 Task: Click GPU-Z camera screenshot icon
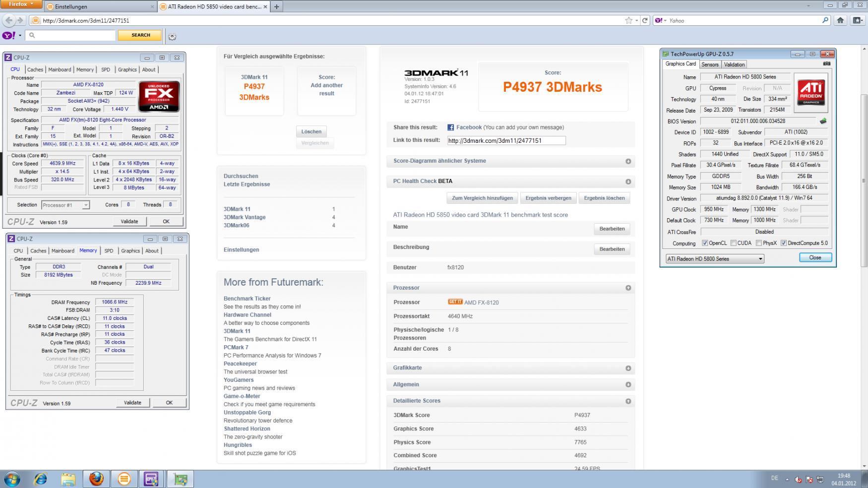pyautogui.click(x=826, y=63)
